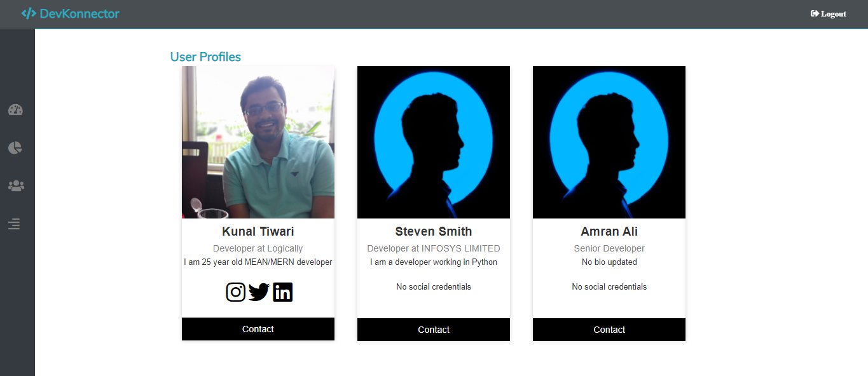Select the name Steven Smith
Image resolution: width=868 pixels, height=376 pixels.
[x=433, y=231]
